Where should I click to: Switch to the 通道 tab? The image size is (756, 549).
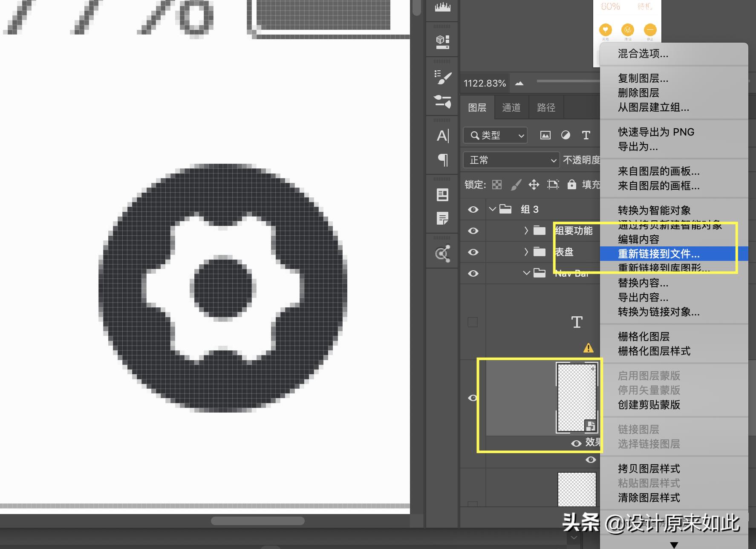point(511,107)
